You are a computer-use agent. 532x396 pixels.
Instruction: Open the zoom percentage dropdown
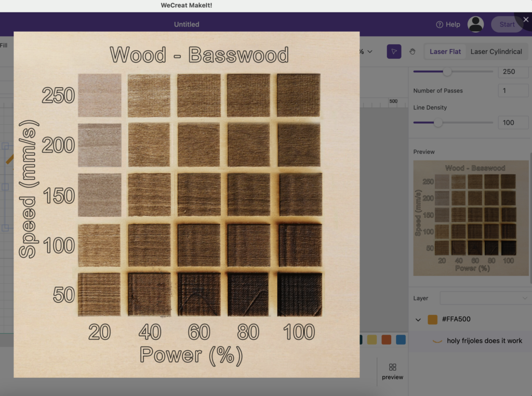(x=366, y=51)
